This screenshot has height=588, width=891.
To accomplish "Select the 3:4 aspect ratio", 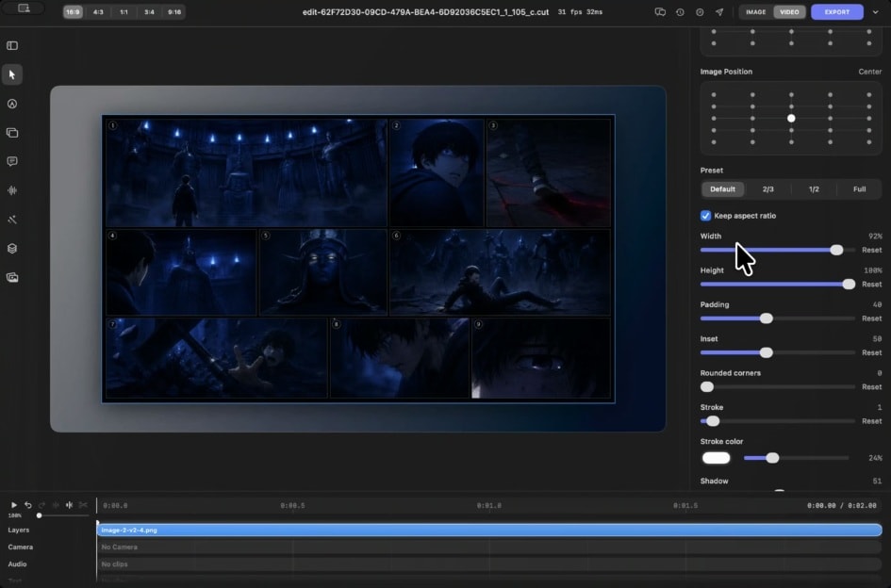I will [149, 12].
